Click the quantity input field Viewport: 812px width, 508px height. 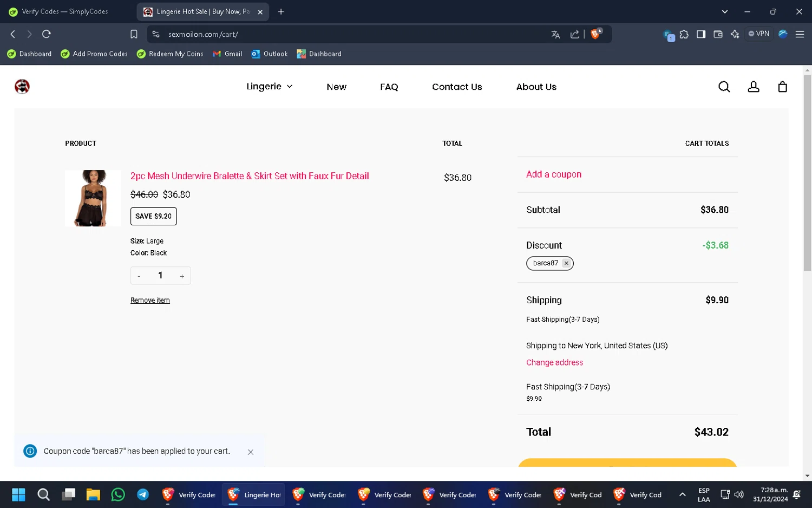(x=160, y=275)
